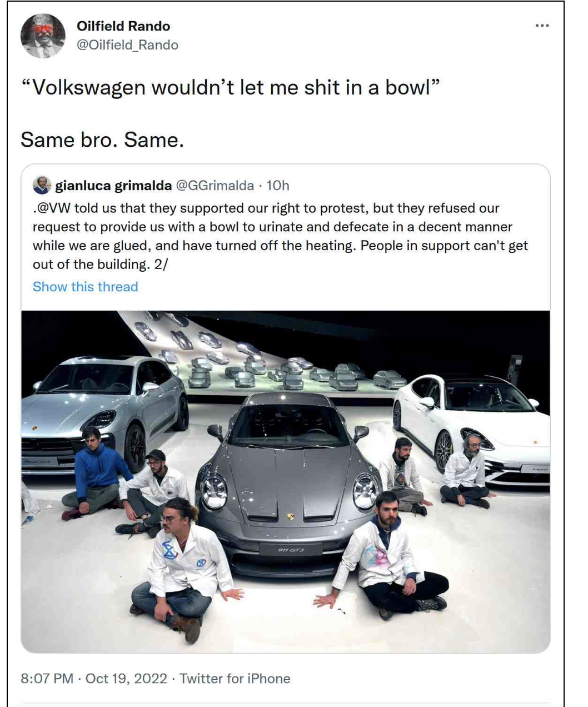Click the Oct 19, 2022 date
The width and height of the screenshot is (588, 707).
(x=127, y=679)
